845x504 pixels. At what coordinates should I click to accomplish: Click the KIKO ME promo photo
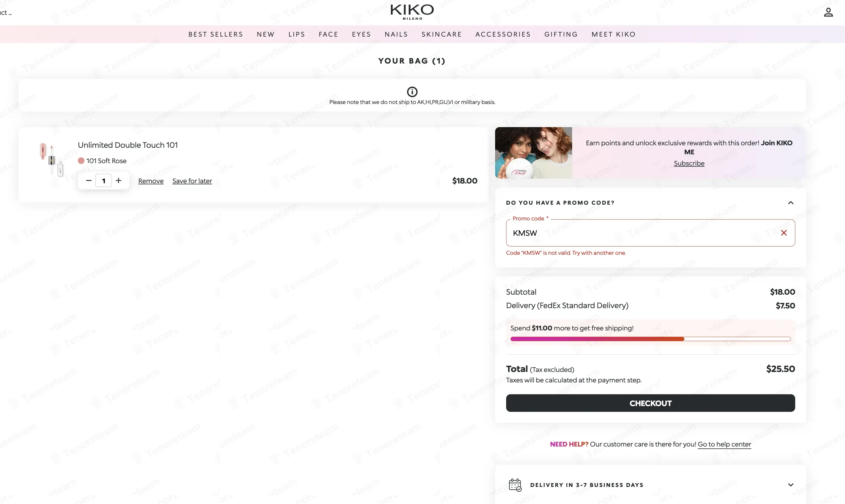pyautogui.click(x=533, y=153)
